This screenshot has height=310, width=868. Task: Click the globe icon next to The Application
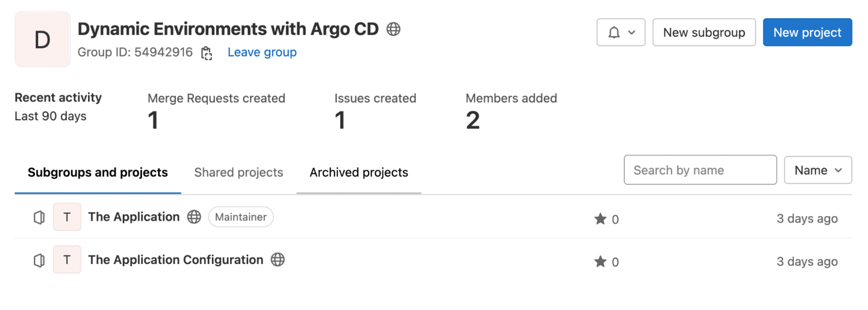coord(194,217)
